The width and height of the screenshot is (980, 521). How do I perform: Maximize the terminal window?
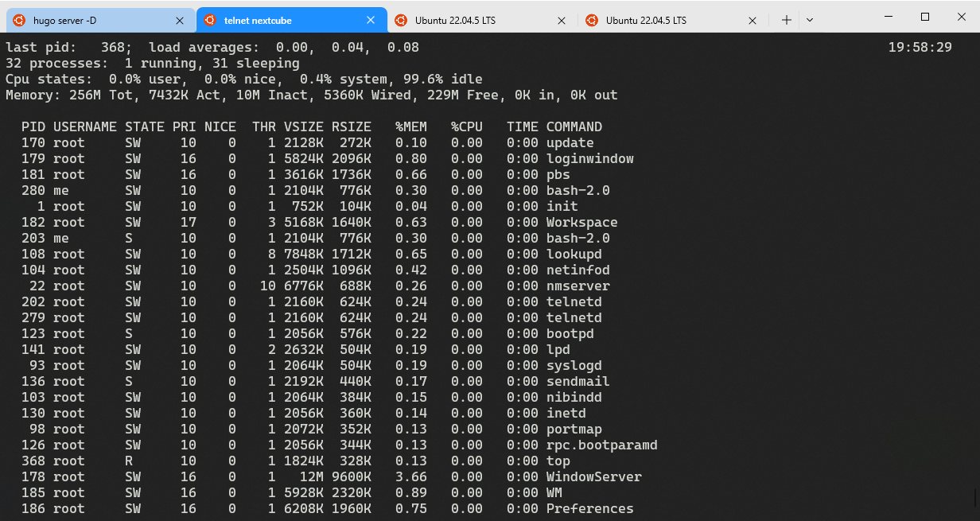coord(924,17)
